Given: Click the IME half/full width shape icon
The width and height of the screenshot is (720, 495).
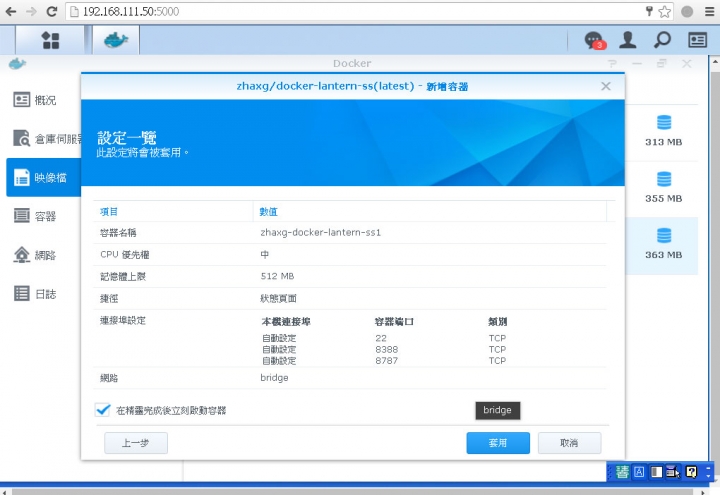Looking at the screenshot, I should [656, 472].
